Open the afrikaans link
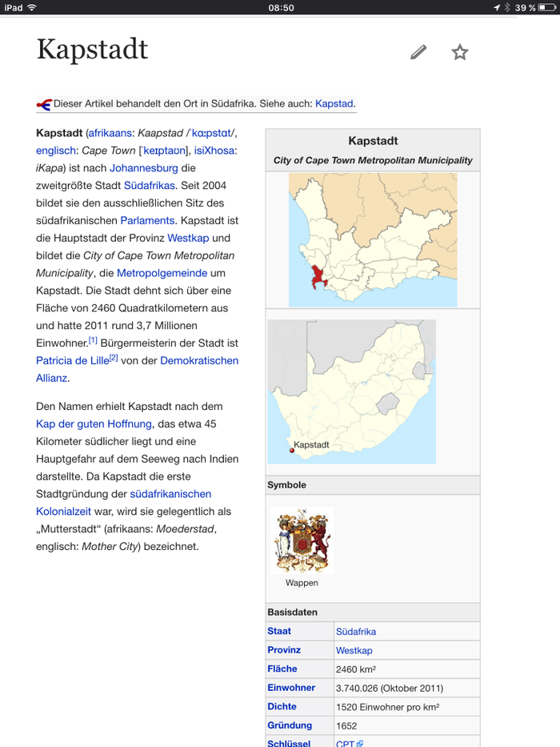560x747 pixels. point(110,133)
